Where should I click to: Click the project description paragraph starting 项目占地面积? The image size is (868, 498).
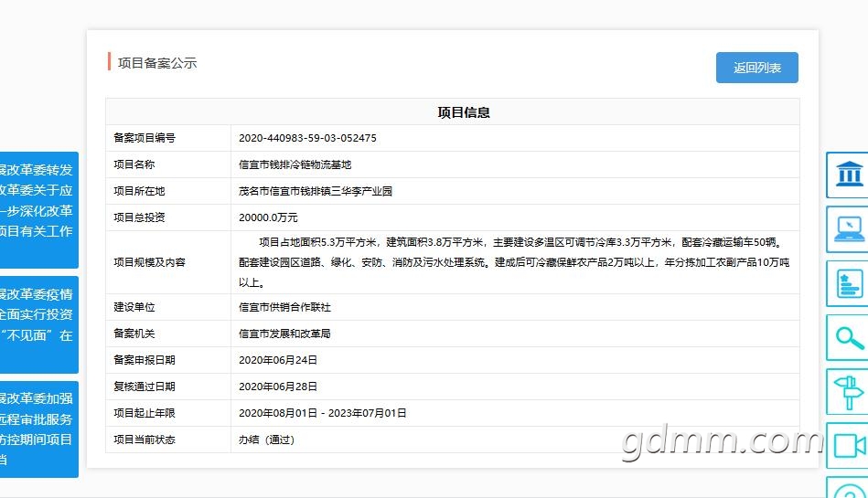(x=514, y=262)
